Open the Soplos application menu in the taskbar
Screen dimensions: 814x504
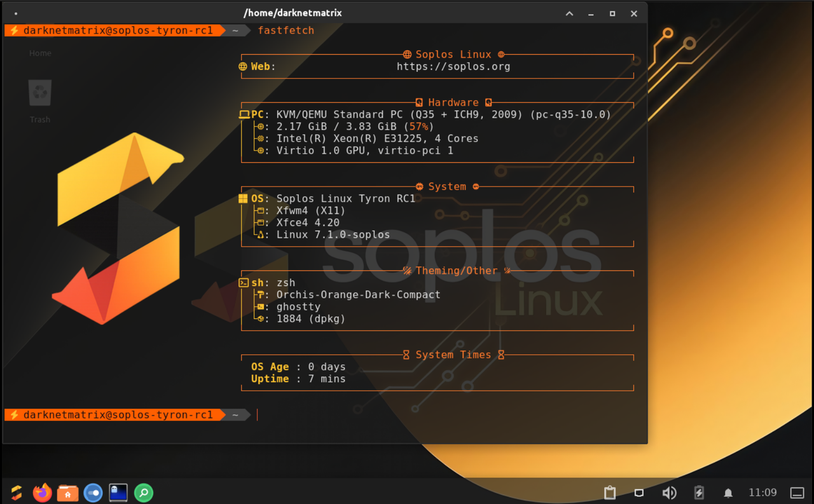(x=17, y=493)
